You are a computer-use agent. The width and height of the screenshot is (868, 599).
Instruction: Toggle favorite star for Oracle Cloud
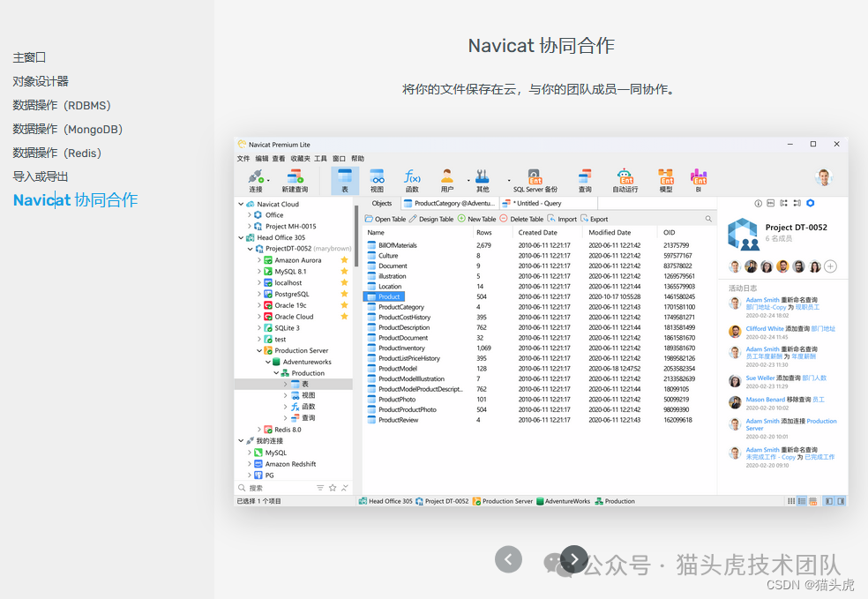344,316
